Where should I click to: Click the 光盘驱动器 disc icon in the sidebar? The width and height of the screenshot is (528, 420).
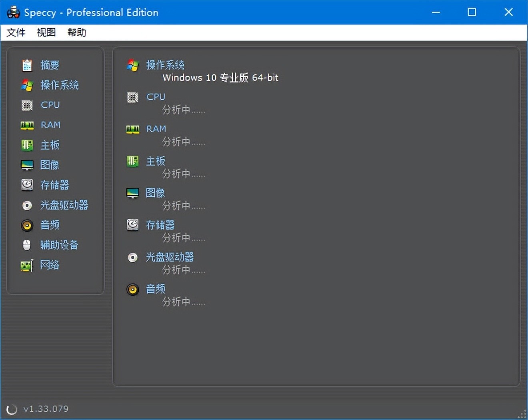pos(27,205)
